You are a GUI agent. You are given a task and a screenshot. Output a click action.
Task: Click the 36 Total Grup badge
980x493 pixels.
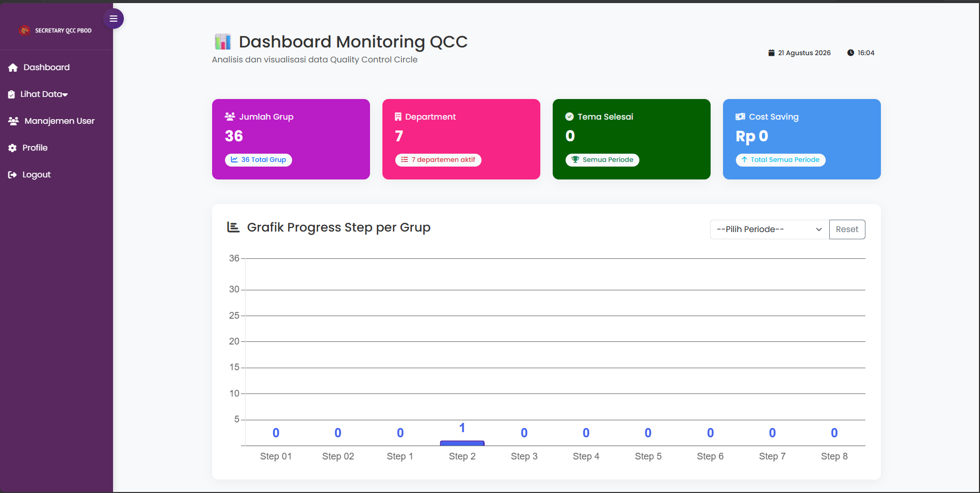point(258,160)
